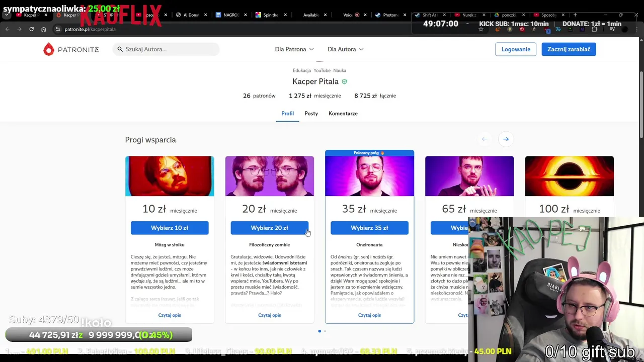This screenshot has height=362, width=644.
Task: Click the Polecany próg badge
Action: [369, 153]
